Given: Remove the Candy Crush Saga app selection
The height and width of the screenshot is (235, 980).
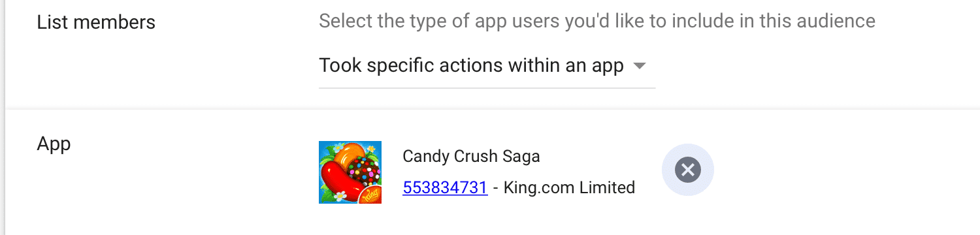Looking at the screenshot, I should click(687, 170).
